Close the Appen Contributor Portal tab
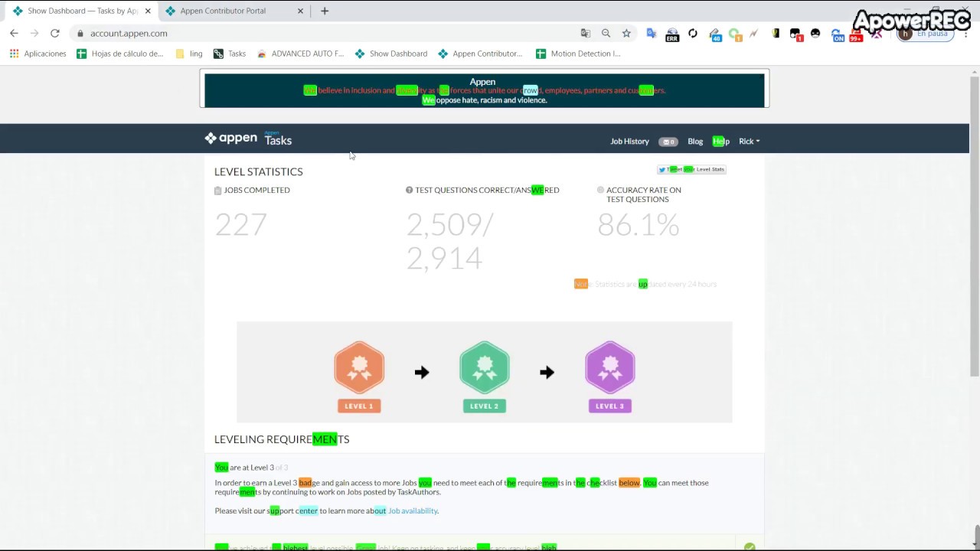 (300, 11)
